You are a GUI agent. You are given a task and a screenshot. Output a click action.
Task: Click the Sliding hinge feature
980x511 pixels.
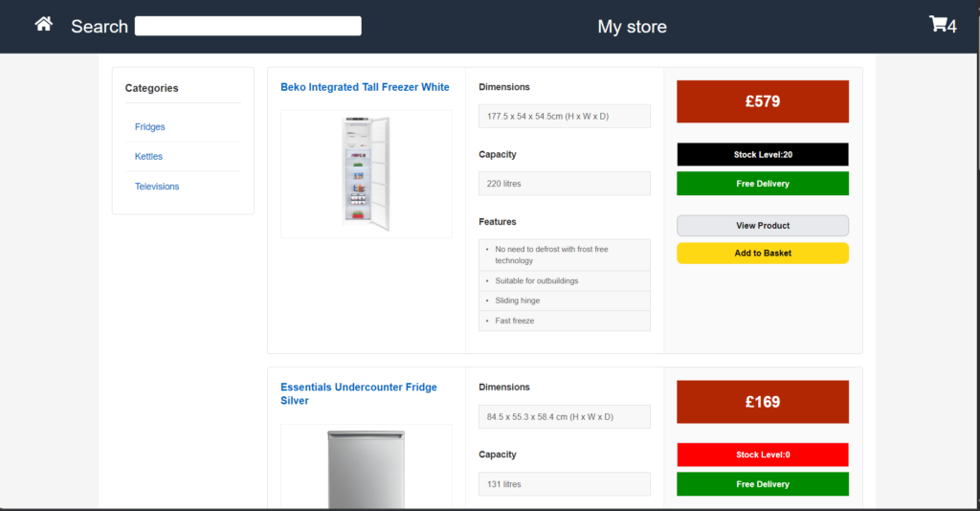click(517, 300)
